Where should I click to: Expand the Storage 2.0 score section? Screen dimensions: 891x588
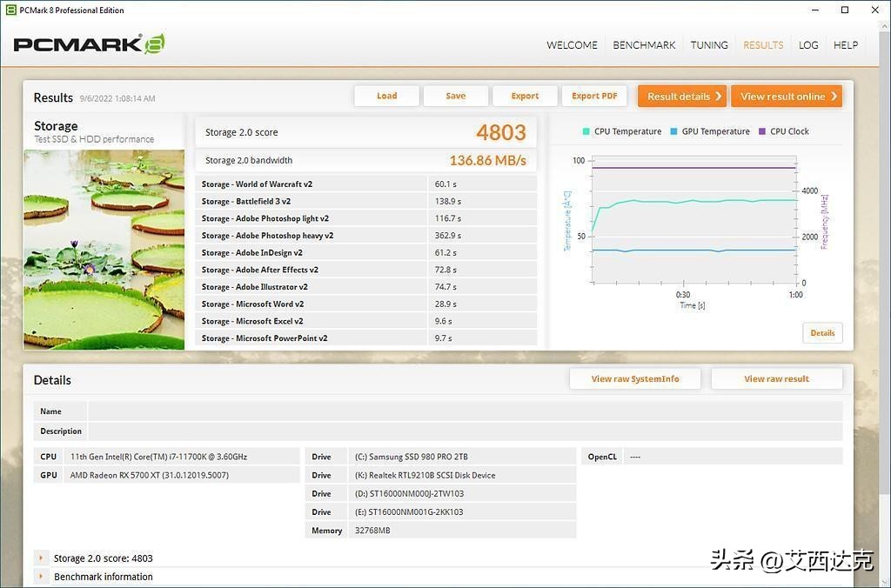coord(41,558)
